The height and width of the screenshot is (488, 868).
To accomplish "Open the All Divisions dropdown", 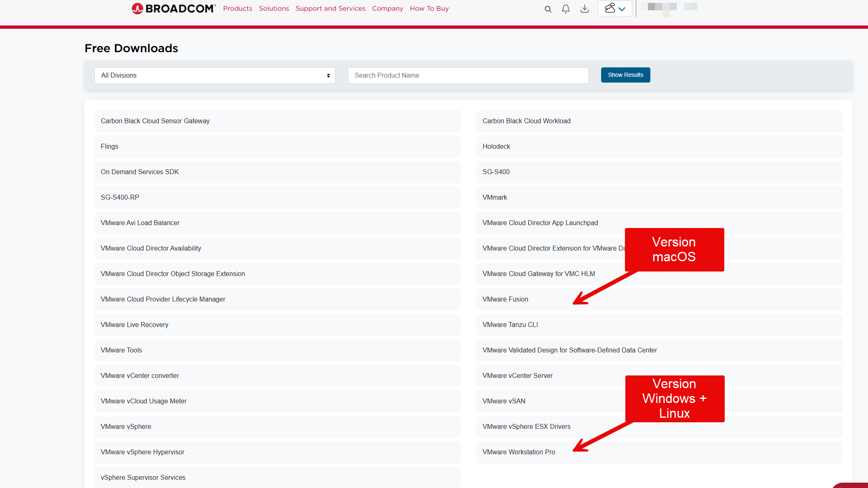I will tap(215, 76).
